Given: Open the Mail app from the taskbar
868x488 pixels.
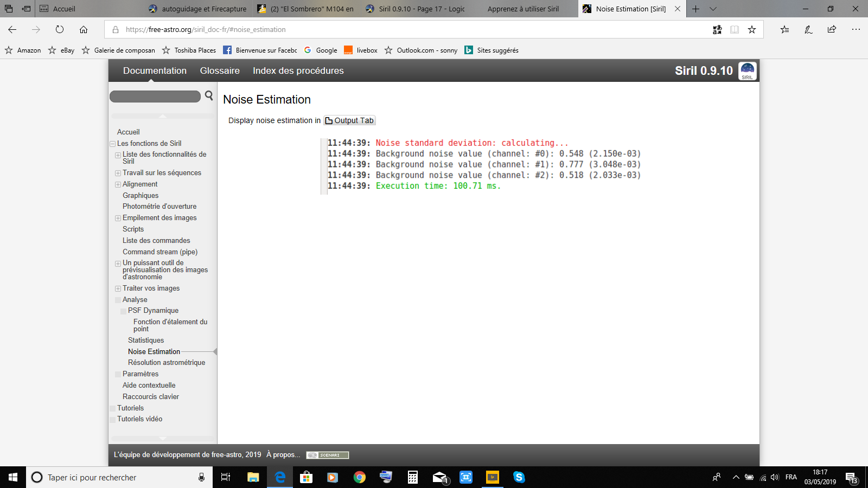Looking at the screenshot, I should (x=439, y=477).
